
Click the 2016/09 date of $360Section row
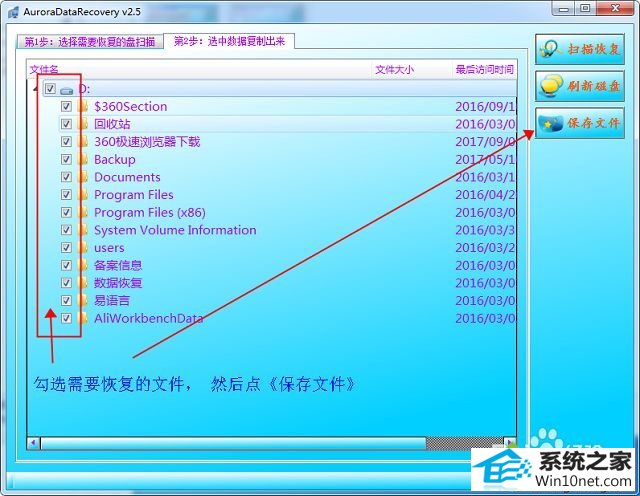pos(485,107)
